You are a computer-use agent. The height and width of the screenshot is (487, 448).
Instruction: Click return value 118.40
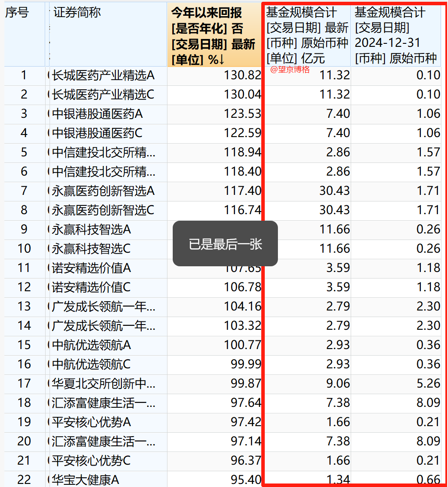[242, 171]
